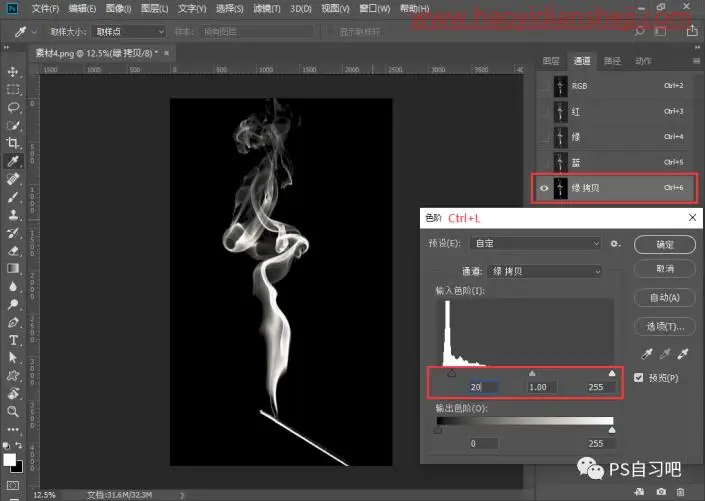Swap foreground and background colors
The height and width of the screenshot is (501, 705).
pos(19,445)
